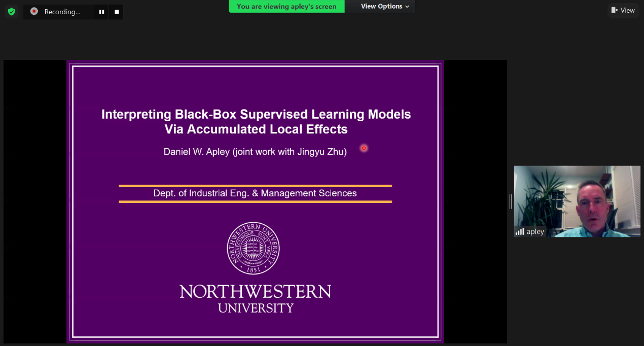Click the Northwestern University seal on slide
Image resolution: width=644 pixels, height=346 pixels.
(253, 248)
